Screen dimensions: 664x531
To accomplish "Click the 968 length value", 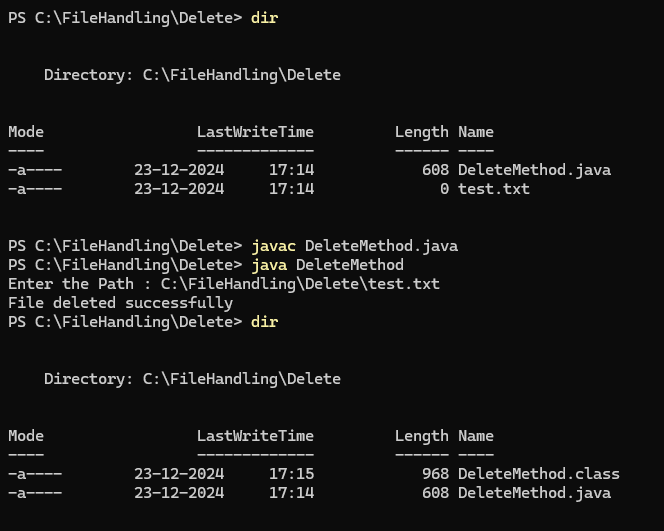I will point(435,474).
